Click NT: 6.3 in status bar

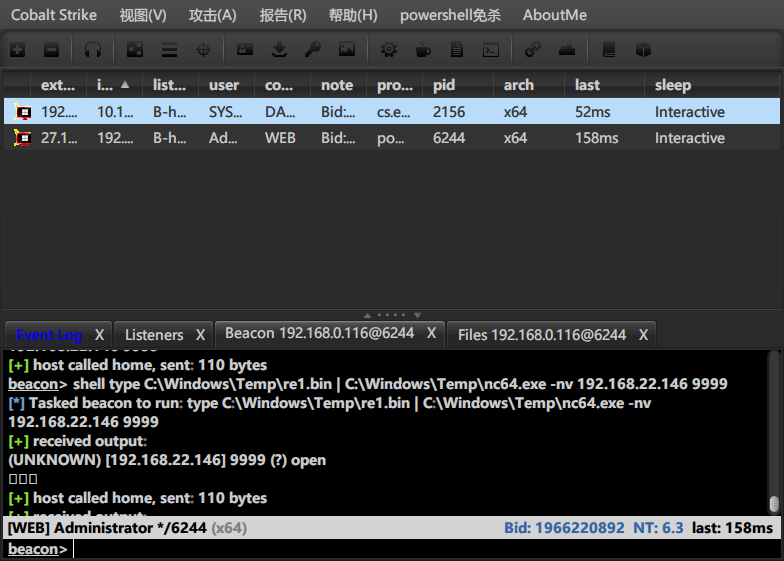pos(658,528)
